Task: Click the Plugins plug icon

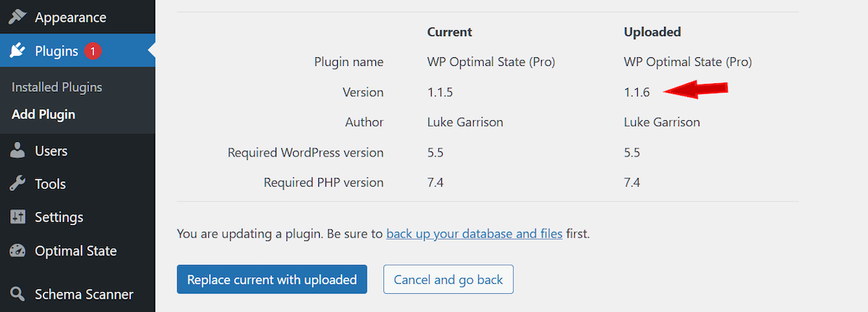Action: [x=17, y=51]
